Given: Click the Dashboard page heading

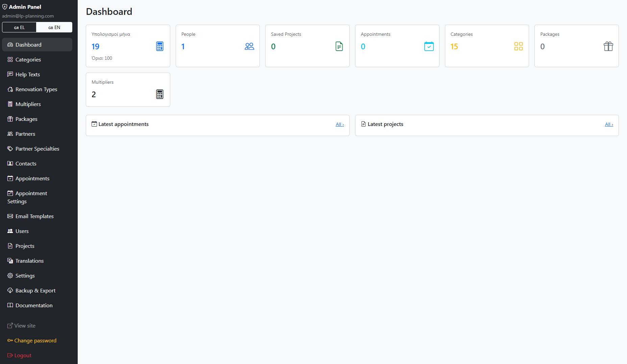Looking at the screenshot, I should coord(109,11).
